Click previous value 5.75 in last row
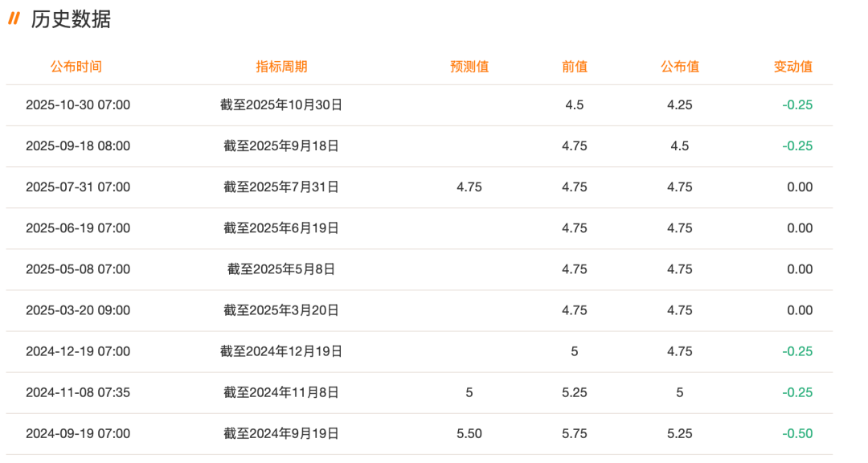This screenshot has width=868, height=463. [575, 433]
